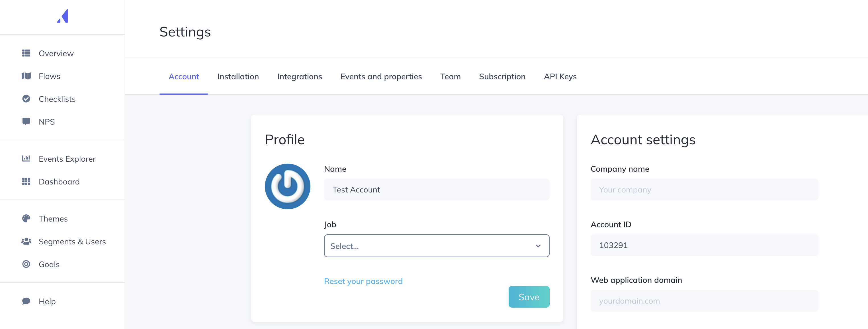Click the Reset your password link

[x=363, y=281]
